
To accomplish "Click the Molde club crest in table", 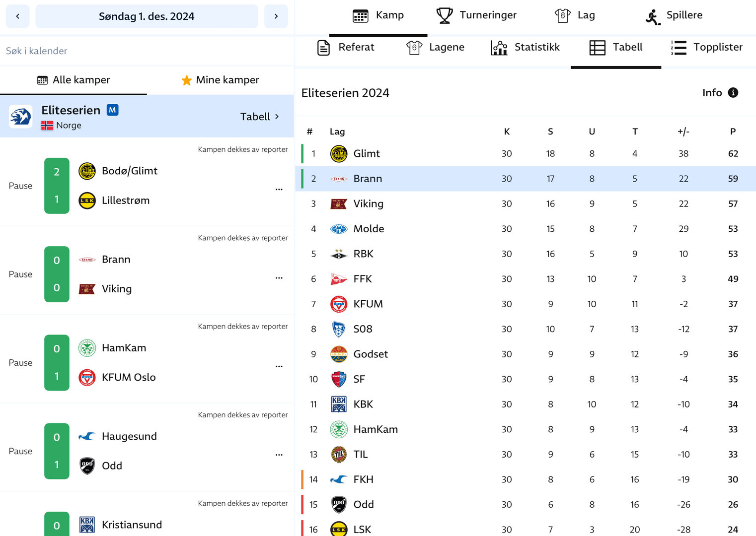I will pyautogui.click(x=339, y=229).
